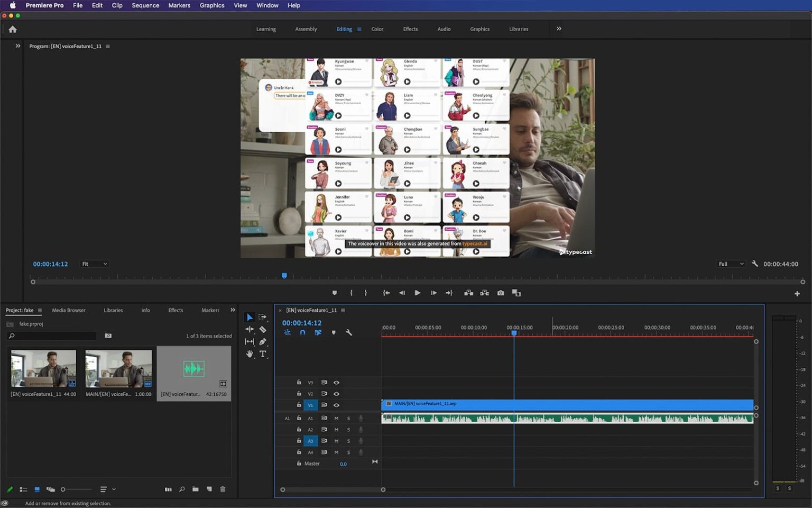Expand the sort order chevron in project panel
Screen dimensions: 812x508
[x=113, y=489]
